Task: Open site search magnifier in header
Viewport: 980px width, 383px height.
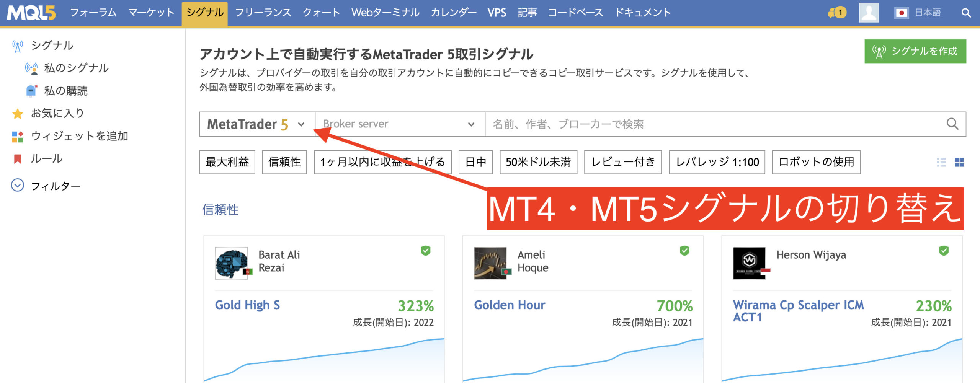Action: point(966,13)
